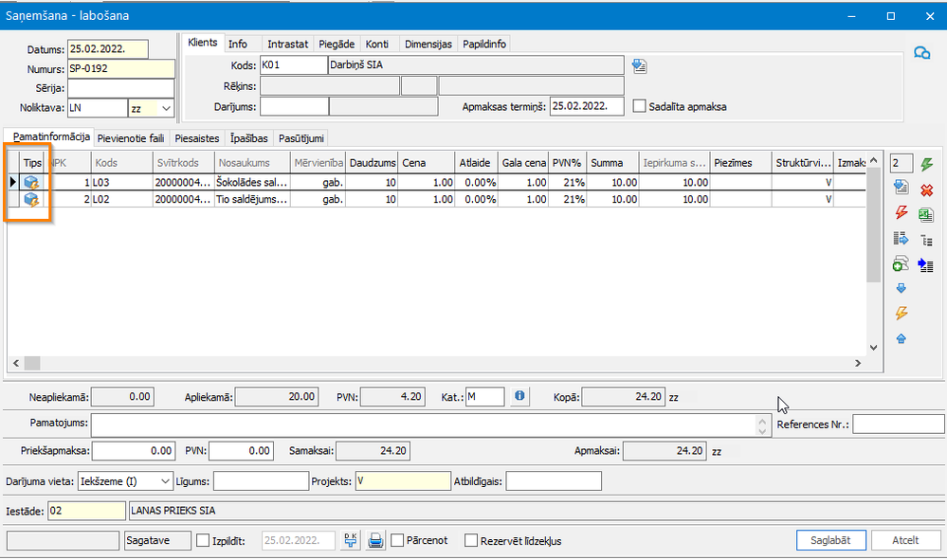The image size is (947, 560).
Task: Click grid horizontal scrollbar right arrow
Action: click(x=858, y=363)
